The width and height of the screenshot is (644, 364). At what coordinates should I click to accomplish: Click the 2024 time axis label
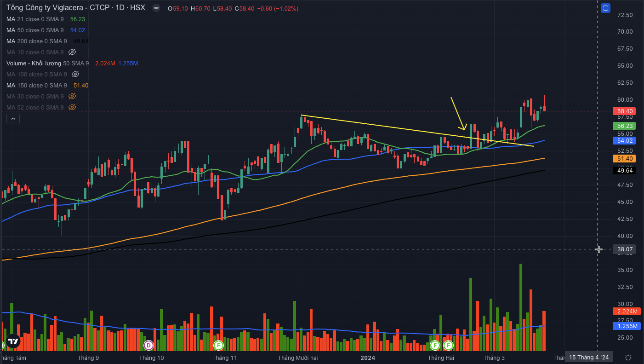click(x=368, y=358)
